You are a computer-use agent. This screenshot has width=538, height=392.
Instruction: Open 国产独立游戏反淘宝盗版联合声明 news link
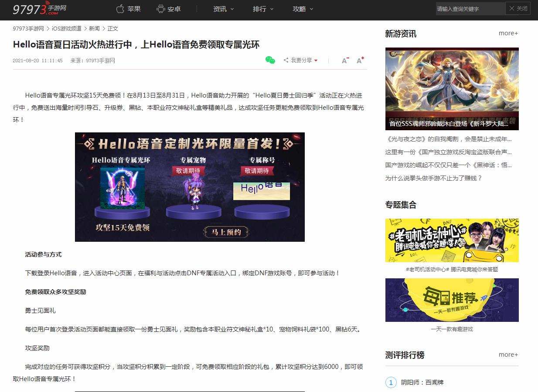tap(449, 152)
